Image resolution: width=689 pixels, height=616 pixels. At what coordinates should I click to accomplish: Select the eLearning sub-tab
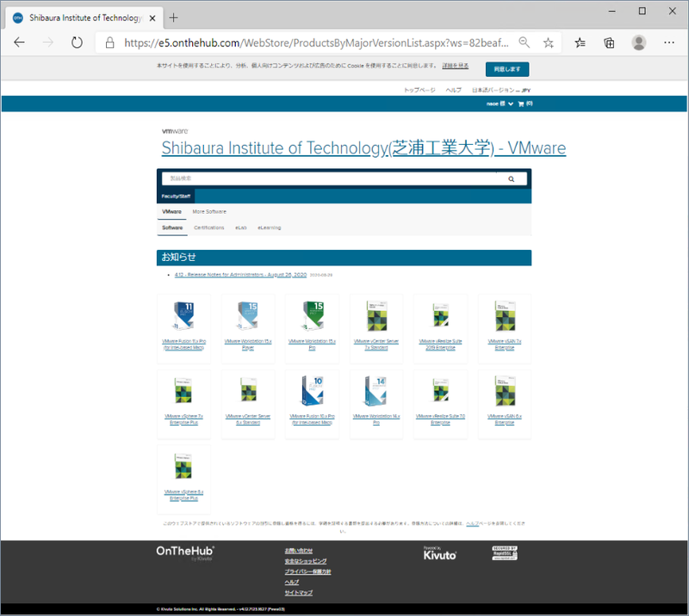270,227
